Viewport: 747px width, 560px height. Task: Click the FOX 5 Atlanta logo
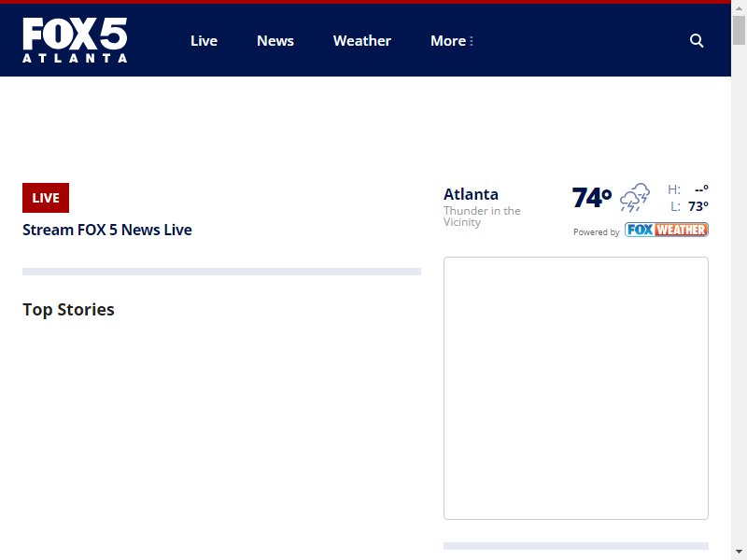(75, 40)
